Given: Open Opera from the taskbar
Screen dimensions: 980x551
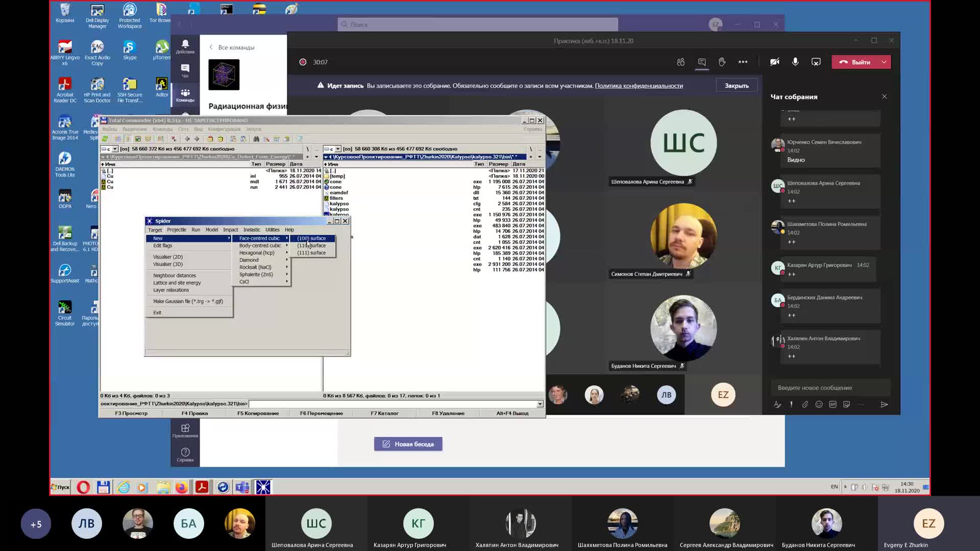Looking at the screenshot, I should [83, 487].
